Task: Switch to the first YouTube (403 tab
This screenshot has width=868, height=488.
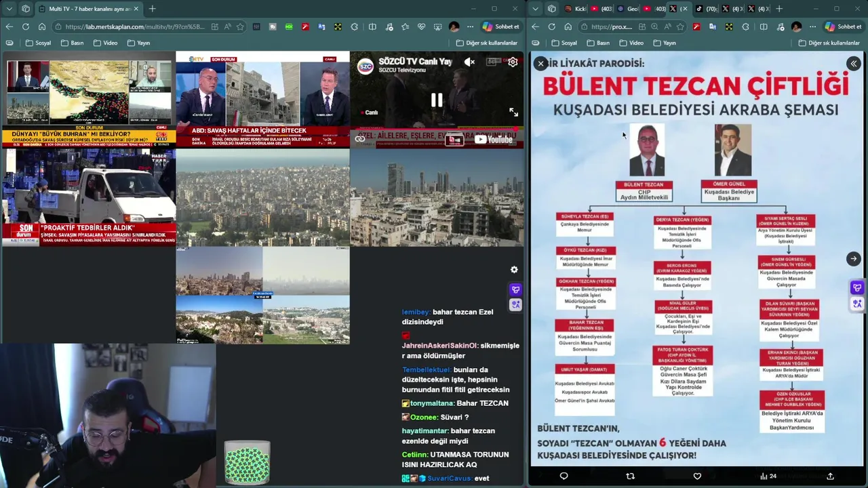Action: click(601, 9)
